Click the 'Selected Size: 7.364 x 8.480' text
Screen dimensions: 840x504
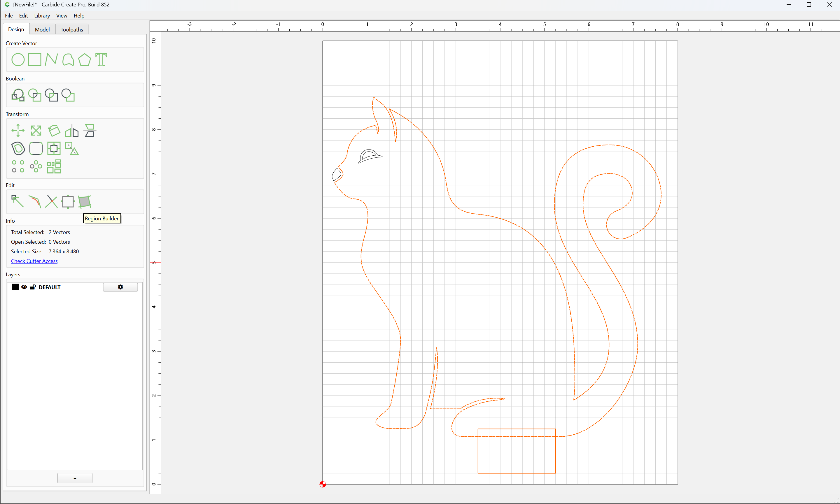point(45,251)
